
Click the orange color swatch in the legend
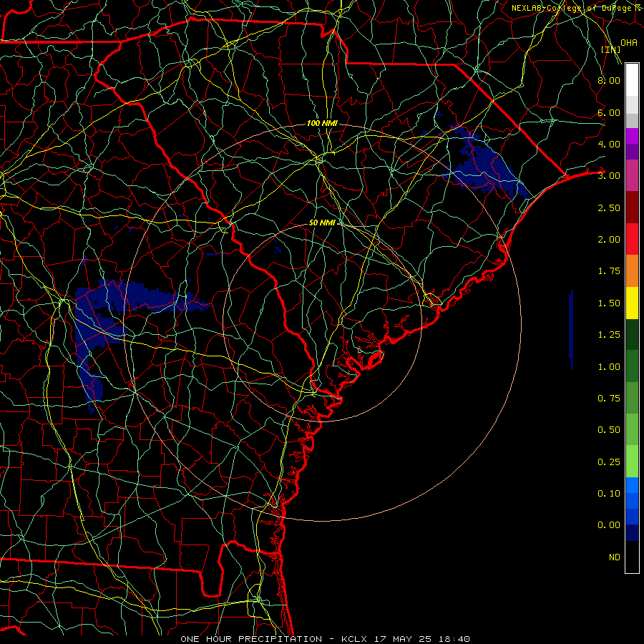coord(632,271)
